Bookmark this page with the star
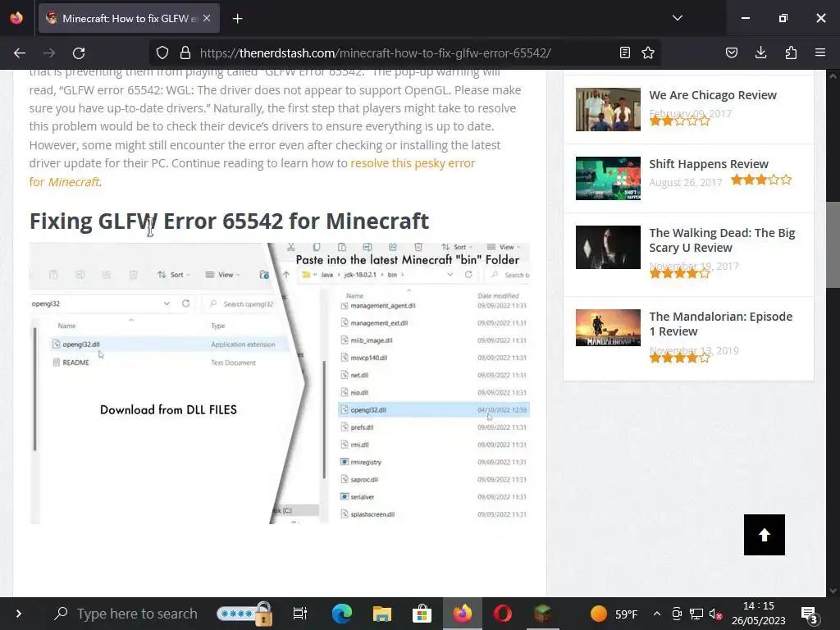The image size is (840, 630). coord(648,52)
